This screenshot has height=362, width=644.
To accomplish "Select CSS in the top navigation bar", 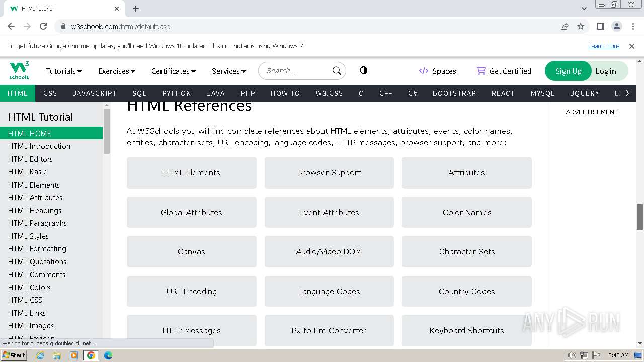I will point(50,93).
